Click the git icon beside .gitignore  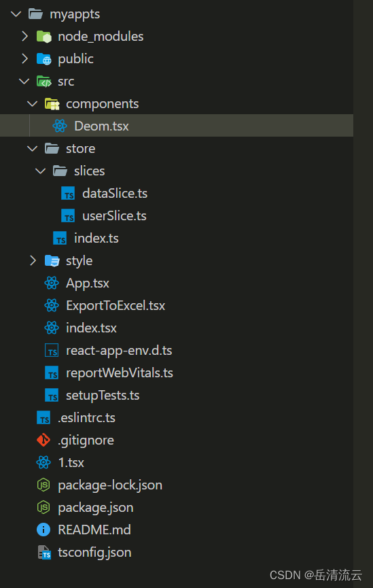click(x=43, y=440)
